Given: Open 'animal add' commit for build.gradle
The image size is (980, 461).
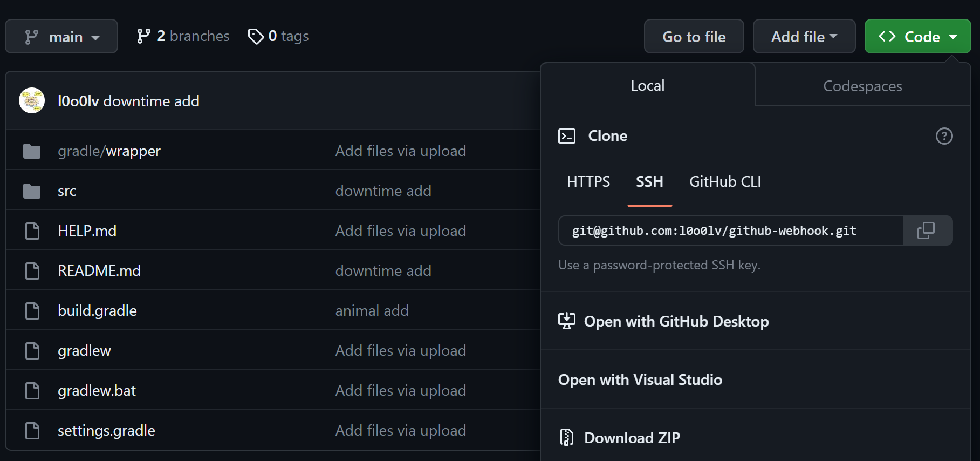Looking at the screenshot, I should click(372, 311).
